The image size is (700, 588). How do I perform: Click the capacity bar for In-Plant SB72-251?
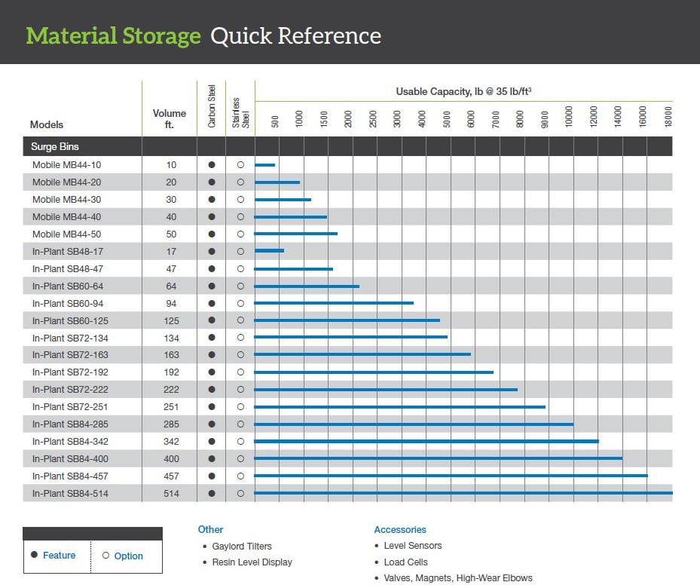pyautogui.click(x=400, y=407)
